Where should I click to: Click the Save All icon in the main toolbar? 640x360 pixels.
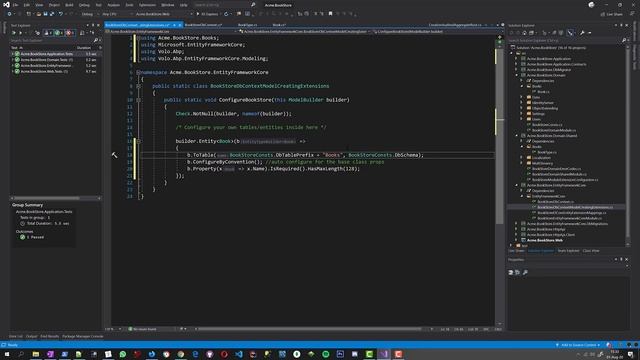[x=52, y=14]
